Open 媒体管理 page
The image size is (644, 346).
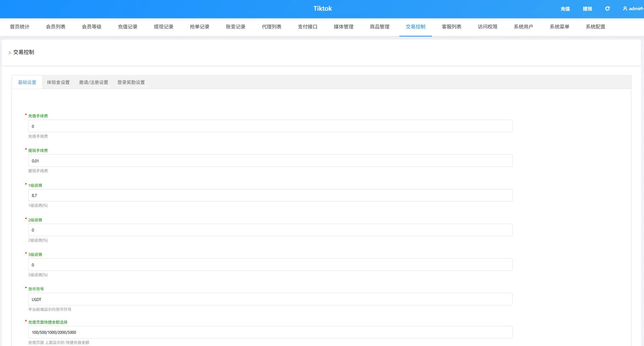[344, 27]
